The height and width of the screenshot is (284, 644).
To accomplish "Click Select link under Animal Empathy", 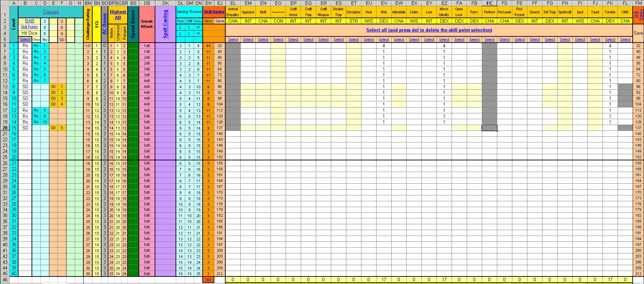I will 233,40.
